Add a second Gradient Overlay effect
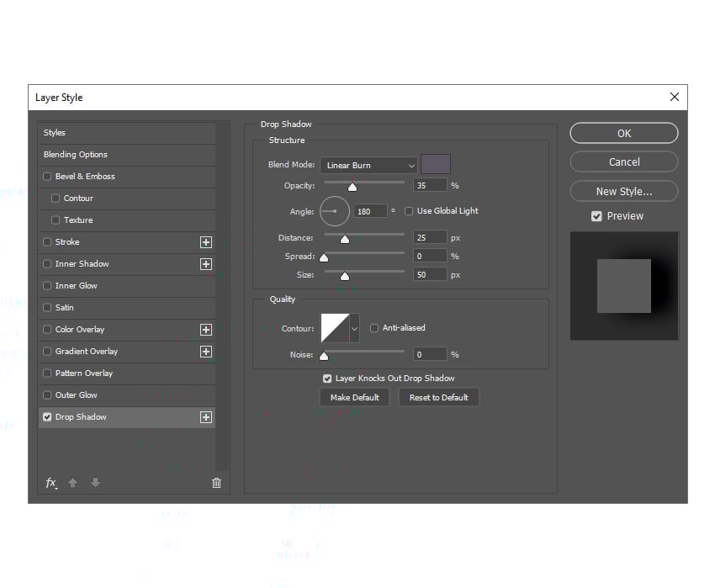The width and height of the screenshot is (715, 588). (206, 351)
